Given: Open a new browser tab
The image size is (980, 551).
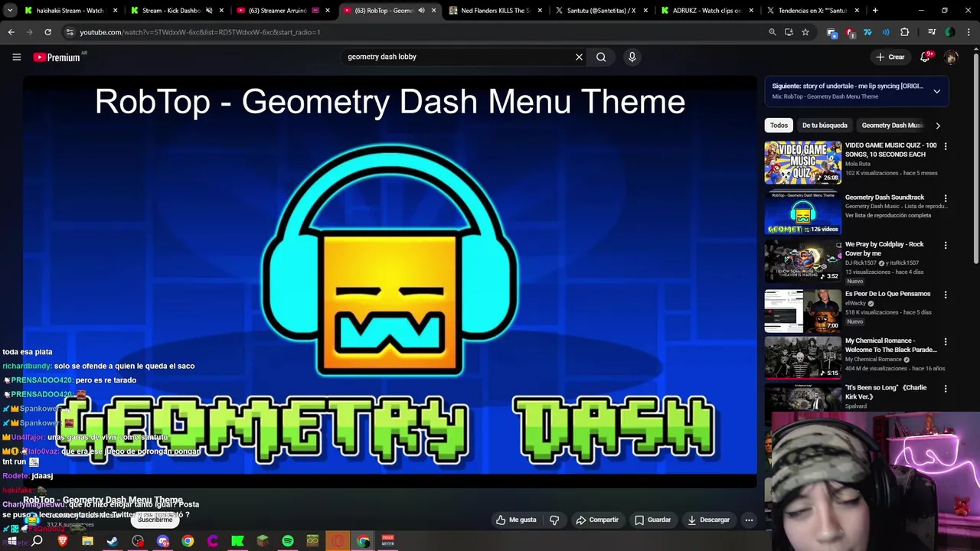Looking at the screenshot, I should pyautogui.click(x=875, y=11).
